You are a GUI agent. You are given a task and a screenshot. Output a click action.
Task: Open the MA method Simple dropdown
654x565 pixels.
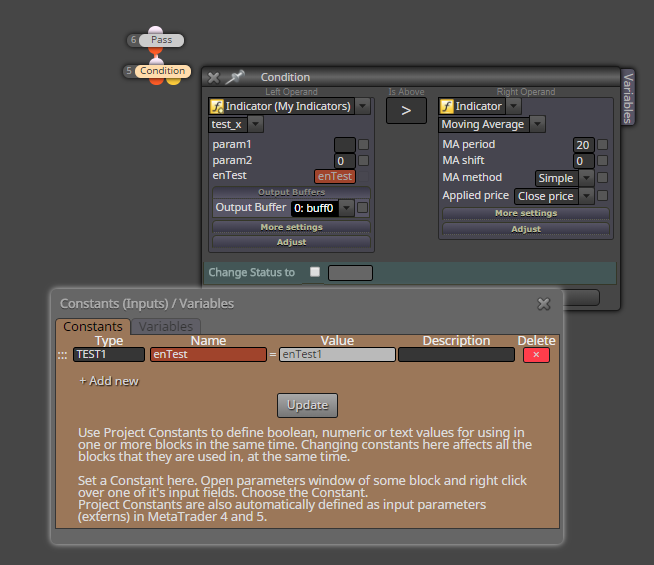[586, 178]
